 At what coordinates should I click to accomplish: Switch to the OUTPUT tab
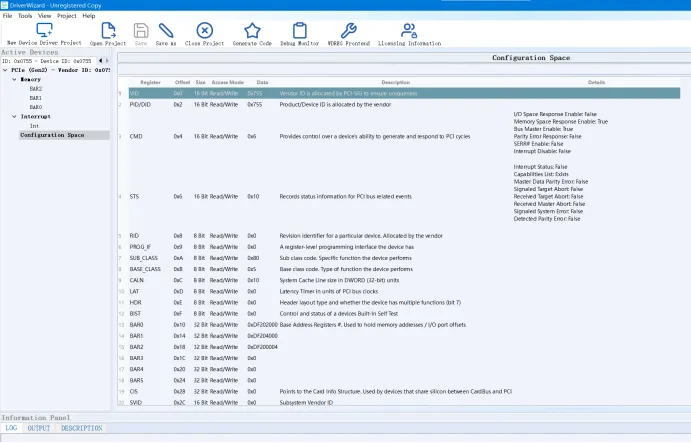tap(38, 428)
